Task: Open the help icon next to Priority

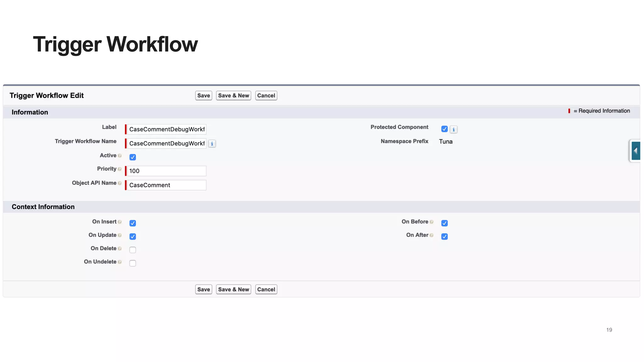Action: 119,169
